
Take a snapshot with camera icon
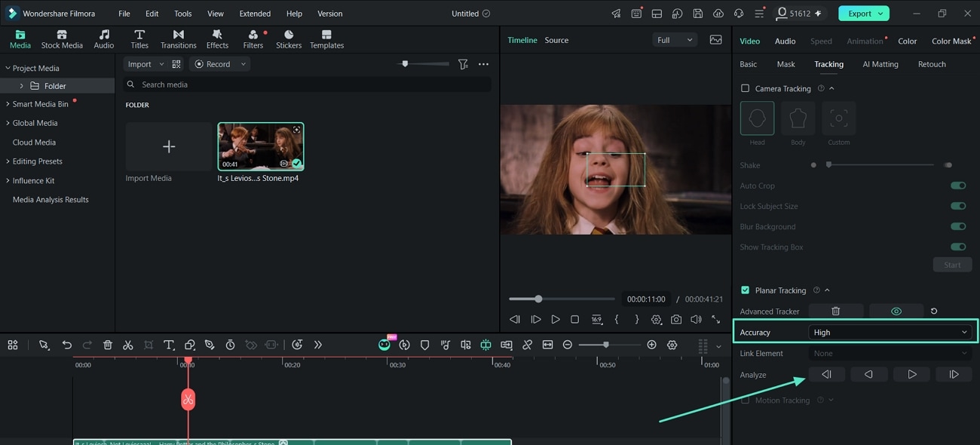pos(676,319)
